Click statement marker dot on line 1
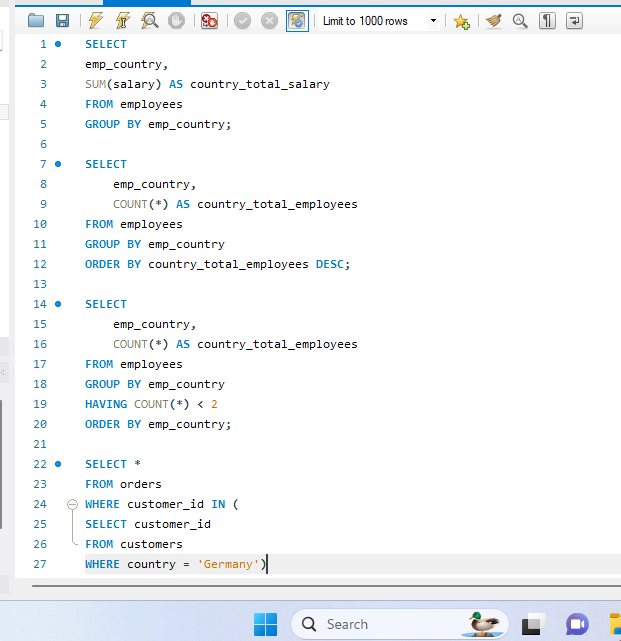621x641 pixels. coord(58,44)
